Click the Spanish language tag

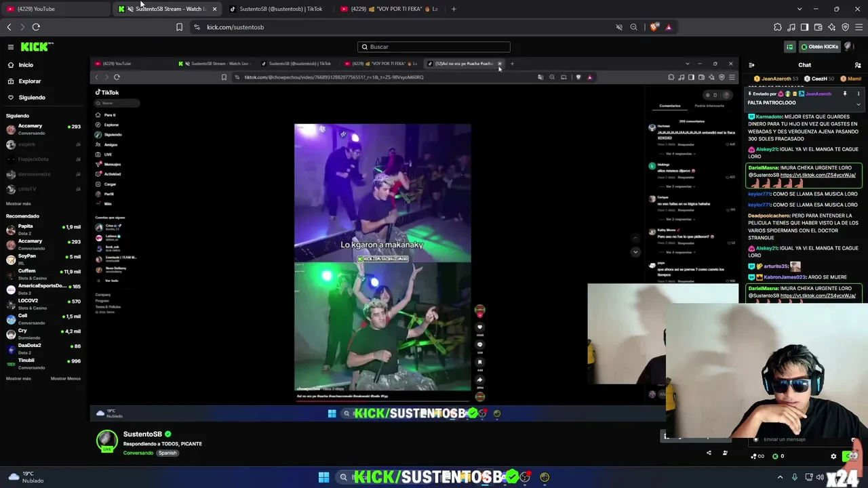167,453
